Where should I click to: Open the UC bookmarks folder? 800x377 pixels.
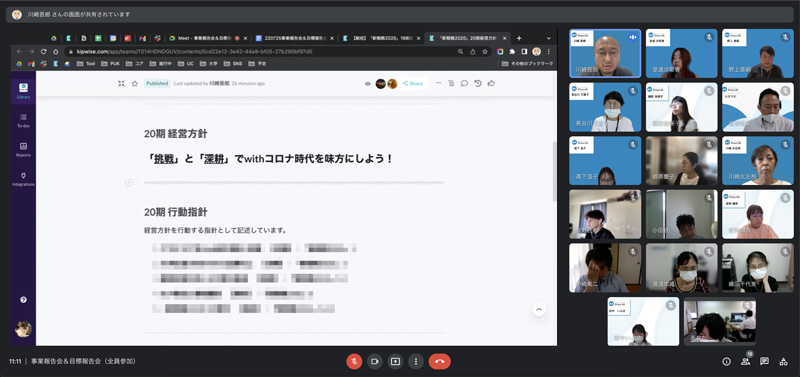[x=187, y=64]
